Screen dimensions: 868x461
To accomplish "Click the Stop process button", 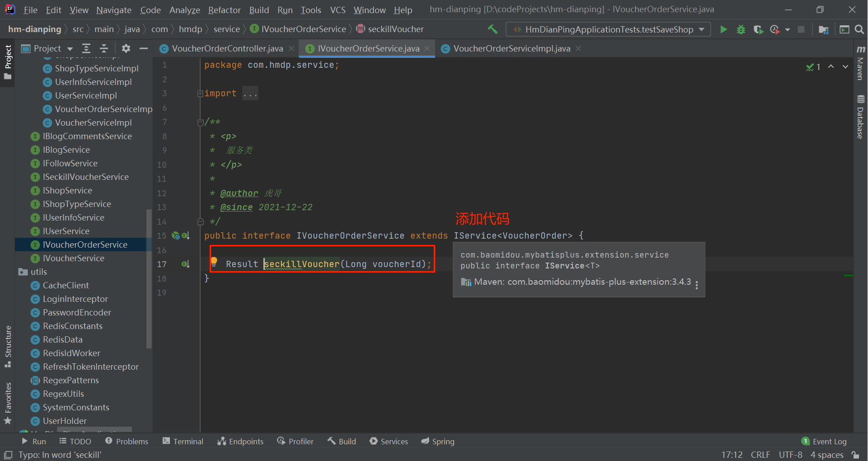I will [x=801, y=29].
